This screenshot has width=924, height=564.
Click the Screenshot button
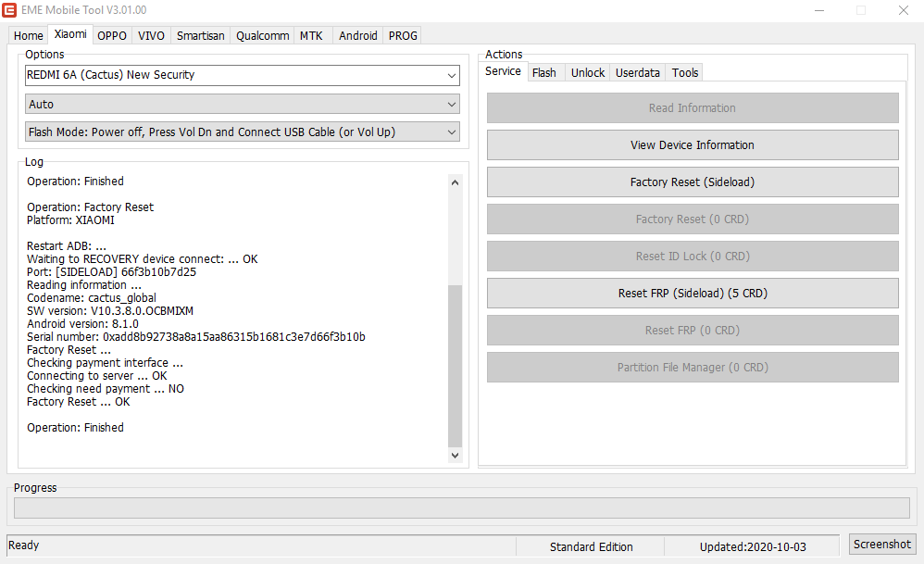(882, 544)
